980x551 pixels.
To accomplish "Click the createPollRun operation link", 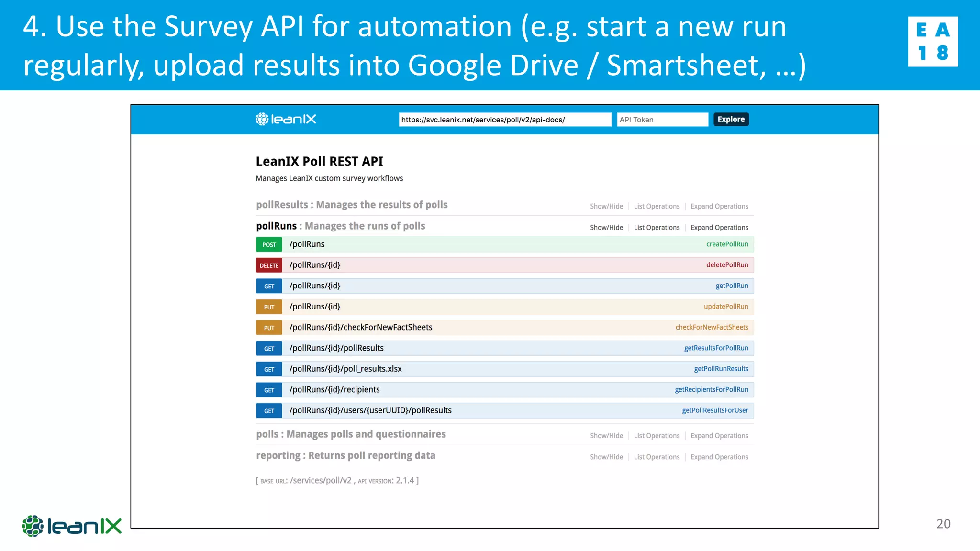I will point(727,244).
